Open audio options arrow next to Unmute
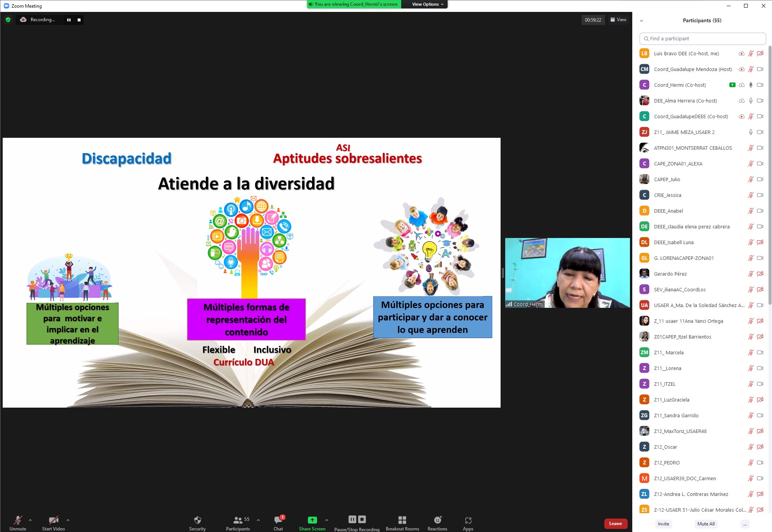 [30, 520]
